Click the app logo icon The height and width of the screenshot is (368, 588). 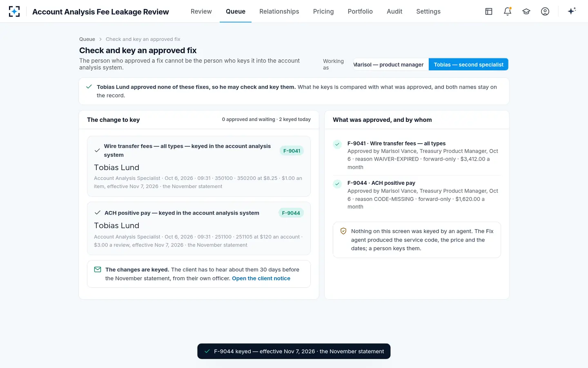click(14, 11)
